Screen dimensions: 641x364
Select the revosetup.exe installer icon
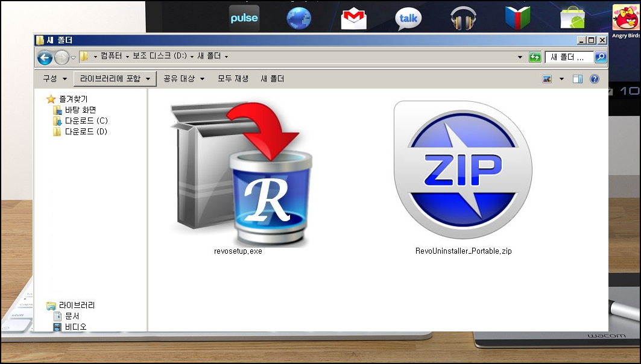tap(241, 173)
